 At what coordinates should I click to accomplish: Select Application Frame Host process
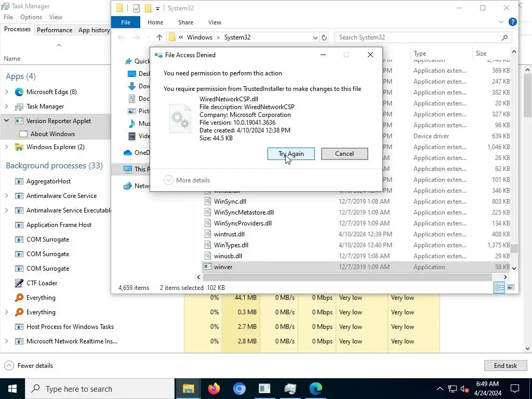(59, 225)
